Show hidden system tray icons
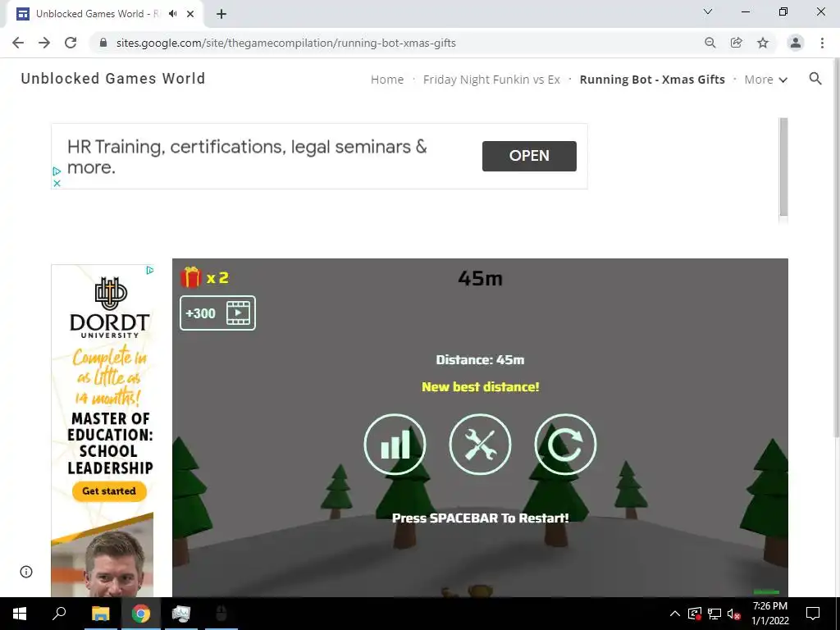 [675, 614]
